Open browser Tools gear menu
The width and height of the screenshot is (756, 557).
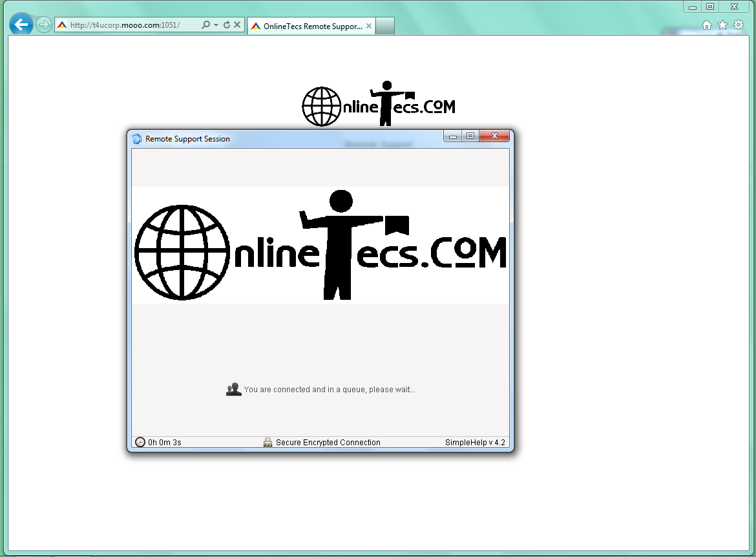click(x=739, y=25)
